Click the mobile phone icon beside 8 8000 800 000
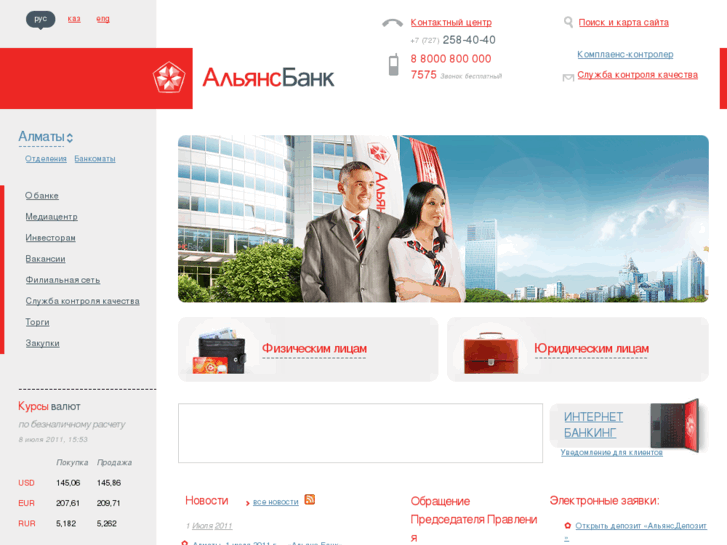This screenshot has width=727, height=545. click(x=394, y=64)
